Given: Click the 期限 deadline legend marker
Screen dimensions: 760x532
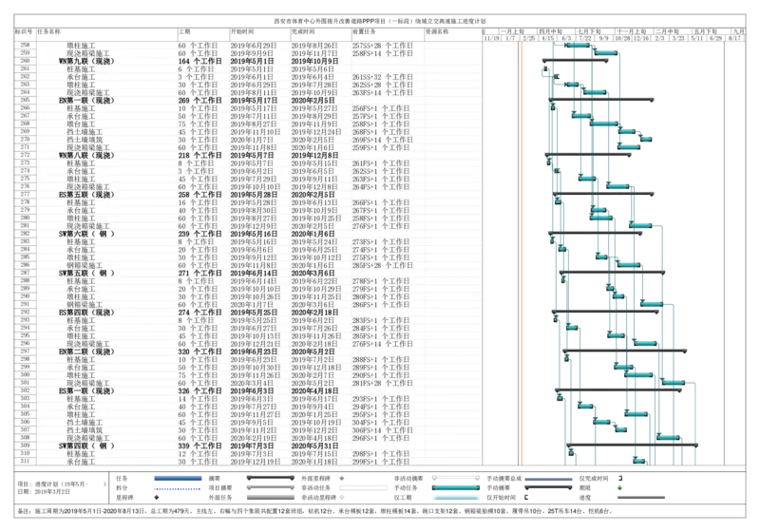Looking at the screenshot, I should pyautogui.click(x=618, y=487).
